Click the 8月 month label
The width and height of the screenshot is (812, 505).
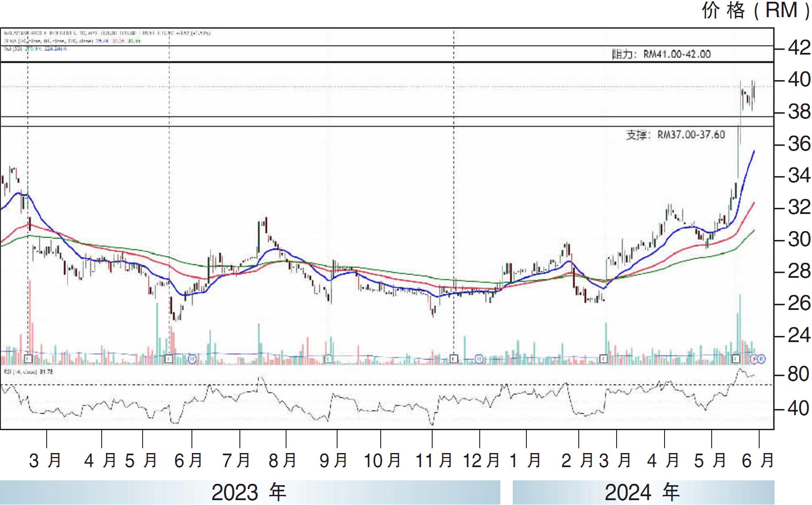tap(283, 461)
